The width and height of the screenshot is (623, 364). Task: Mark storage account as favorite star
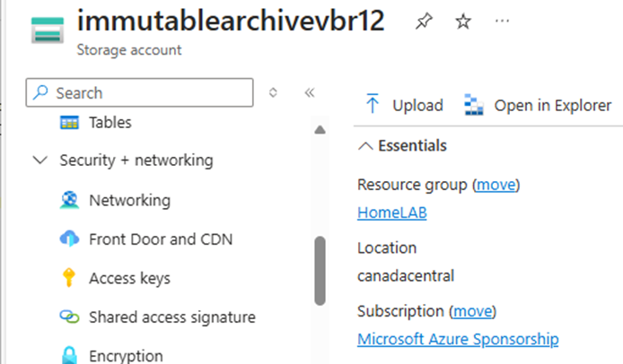click(463, 22)
